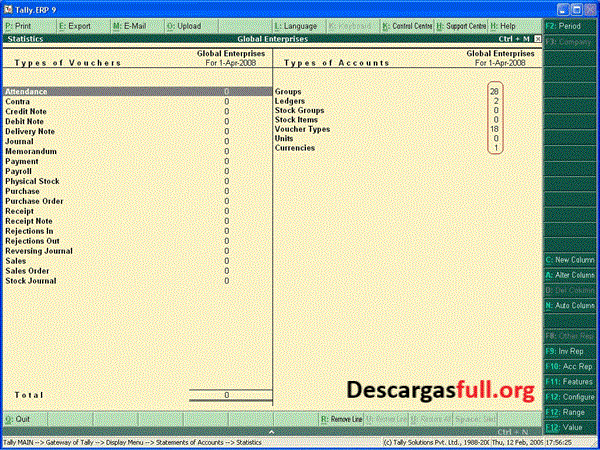
Task: Open F10 Acc Reports
Action: point(569,367)
